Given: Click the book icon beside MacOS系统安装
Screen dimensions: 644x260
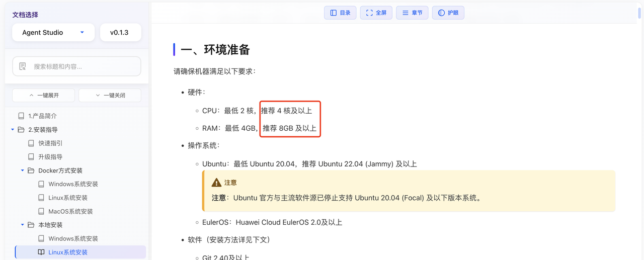Looking at the screenshot, I should (x=41, y=211).
